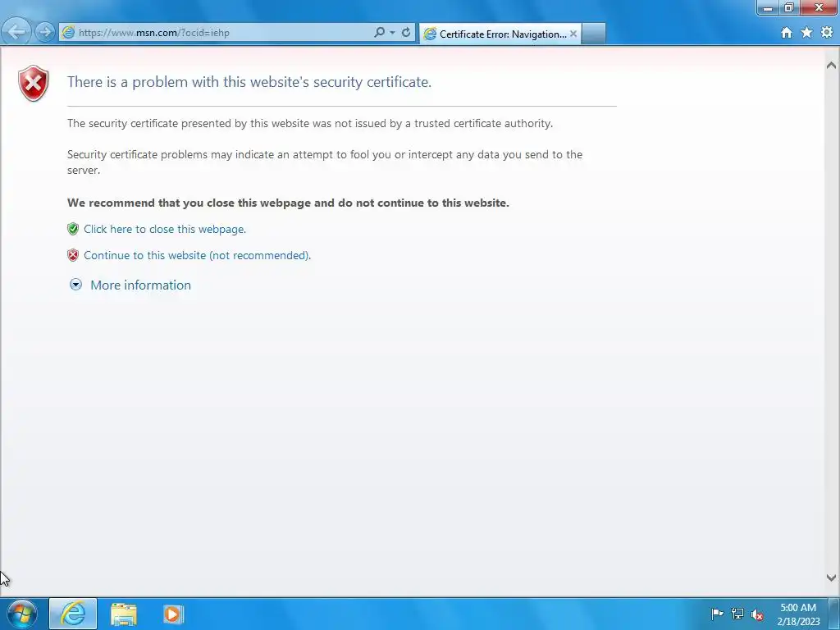Click here to close this webpage link
Image resolution: width=840 pixels, height=630 pixels.
(x=164, y=230)
